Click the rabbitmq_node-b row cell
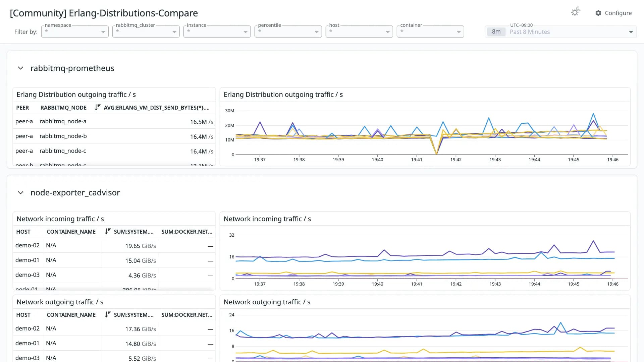The width and height of the screenshot is (644, 362). point(63,136)
